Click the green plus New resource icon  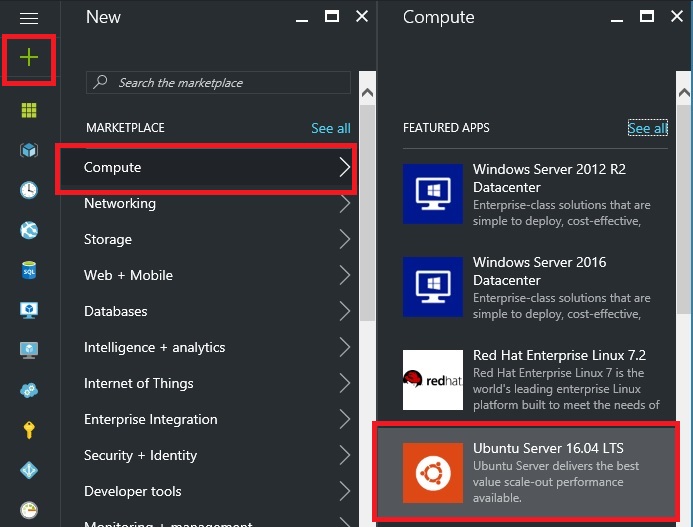point(29,57)
